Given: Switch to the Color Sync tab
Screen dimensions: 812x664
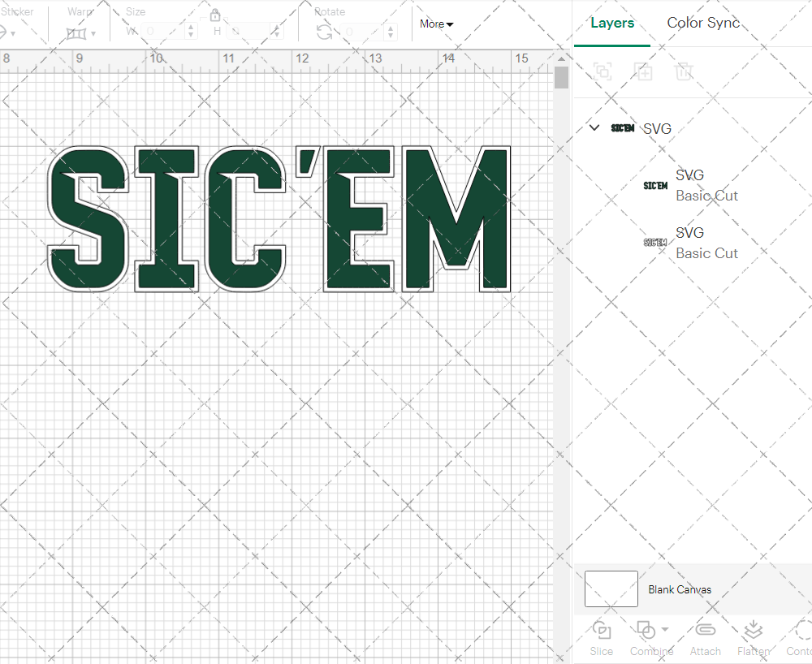Looking at the screenshot, I should pos(702,23).
